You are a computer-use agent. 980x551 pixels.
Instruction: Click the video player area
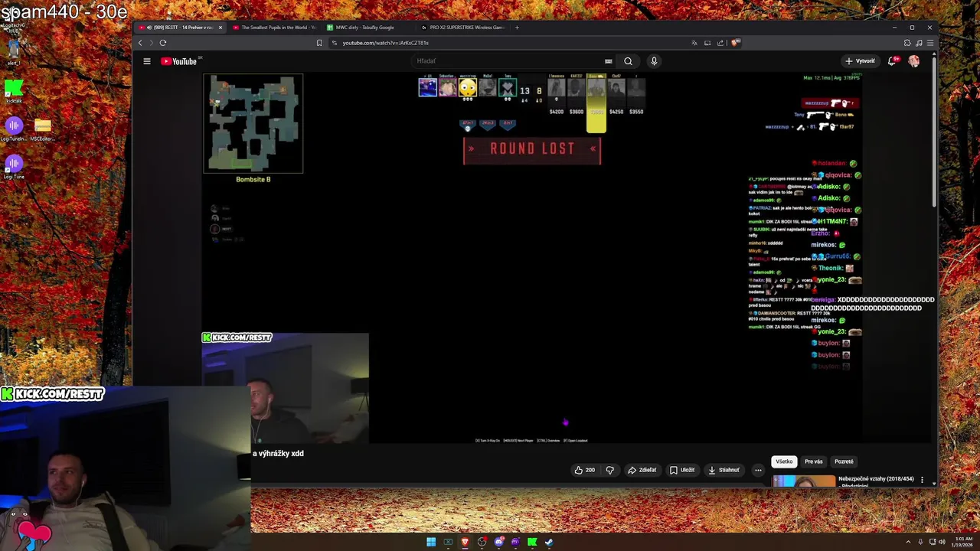(532, 260)
